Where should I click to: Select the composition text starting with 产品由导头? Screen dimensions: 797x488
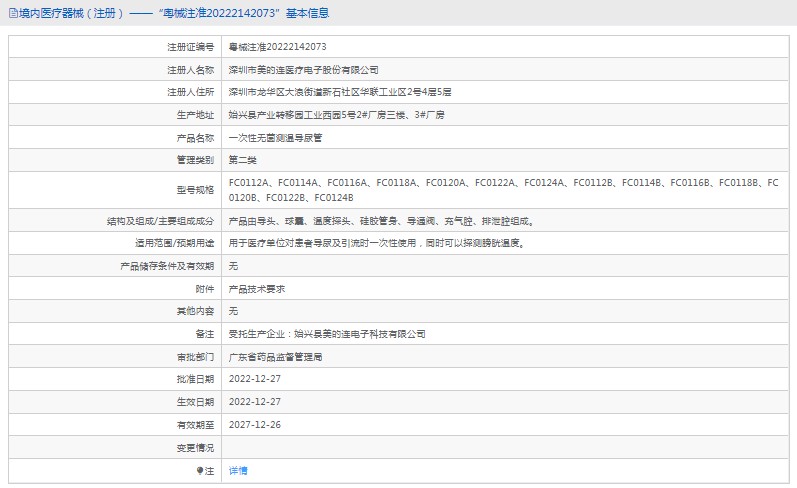point(381,221)
